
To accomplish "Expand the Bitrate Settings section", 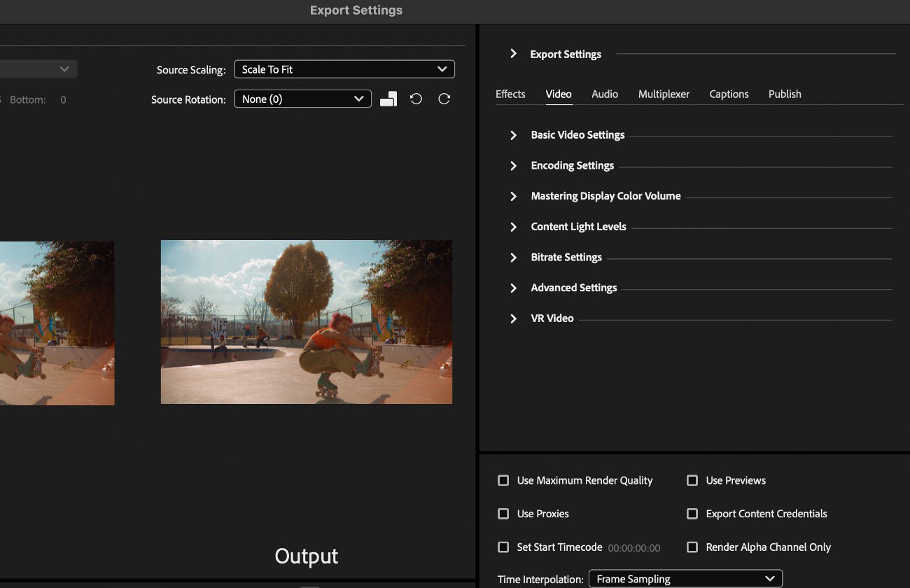I will (x=513, y=257).
